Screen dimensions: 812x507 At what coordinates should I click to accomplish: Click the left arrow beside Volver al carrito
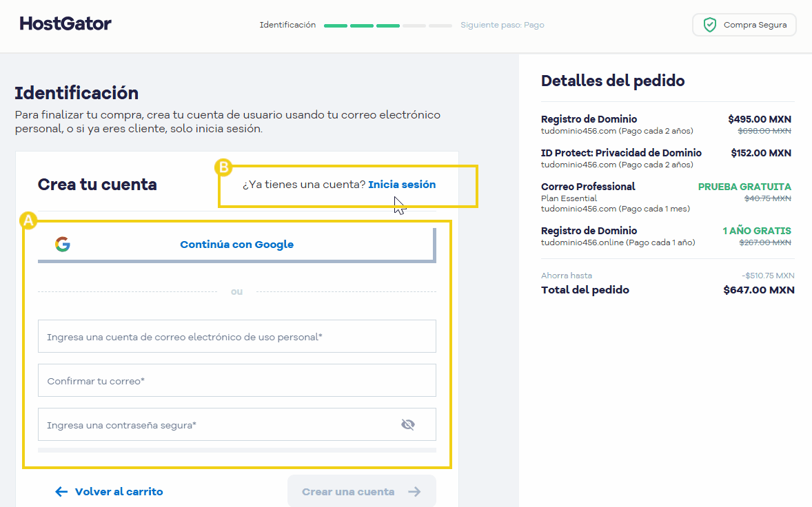coord(61,491)
